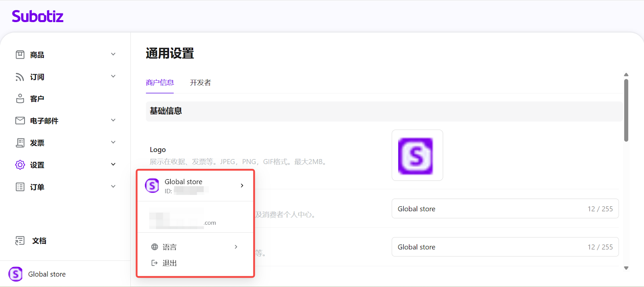Open Global store entry in popup menu
The width and height of the screenshot is (644, 287).
tap(195, 186)
